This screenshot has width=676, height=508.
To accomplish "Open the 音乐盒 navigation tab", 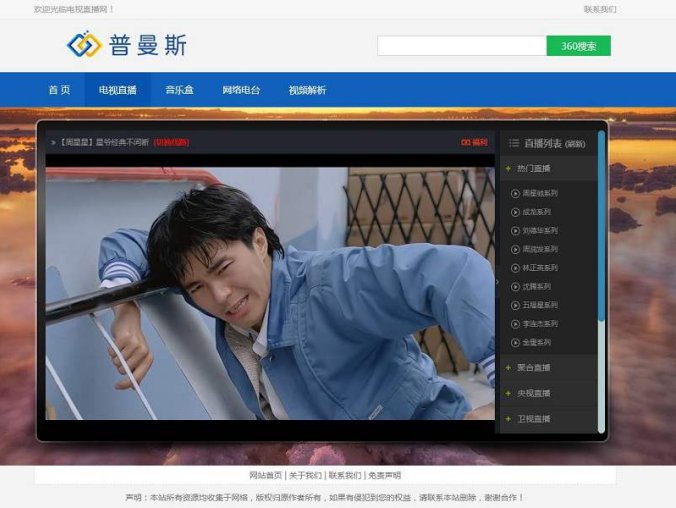I will click(179, 90).
